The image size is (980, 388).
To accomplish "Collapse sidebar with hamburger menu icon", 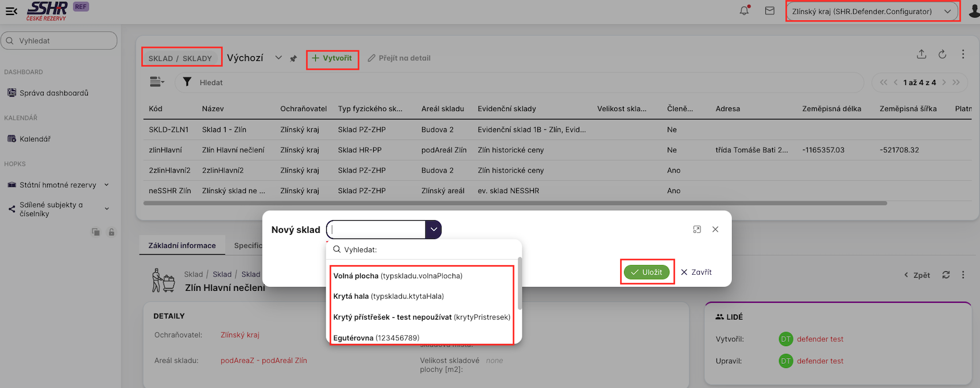I will point(11,11).
